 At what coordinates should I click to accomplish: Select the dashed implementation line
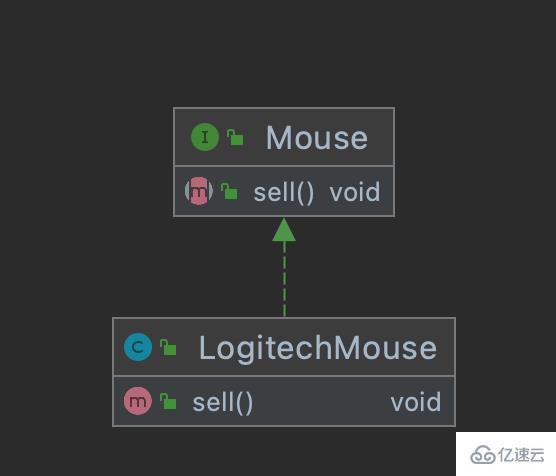[284, 279]
